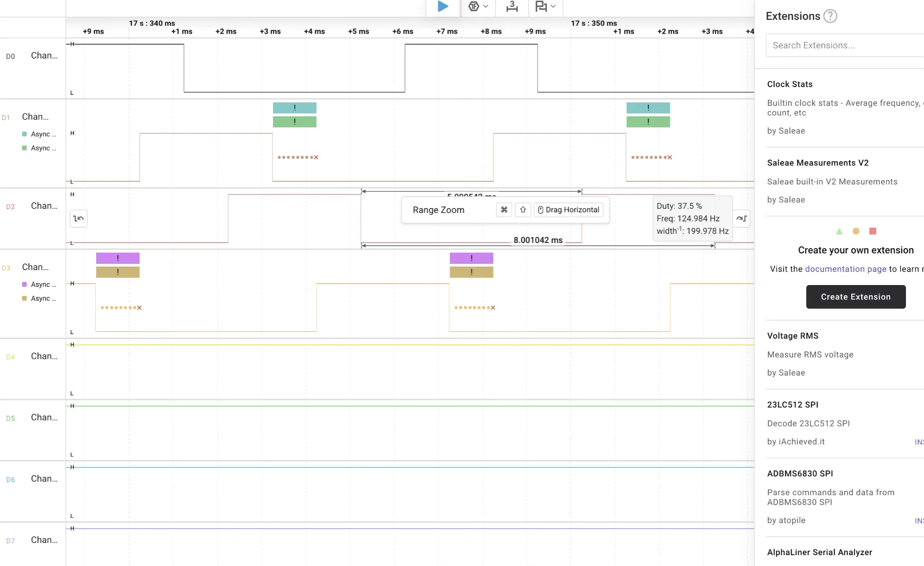Click the green triangle extension icon

pos(839,231)
